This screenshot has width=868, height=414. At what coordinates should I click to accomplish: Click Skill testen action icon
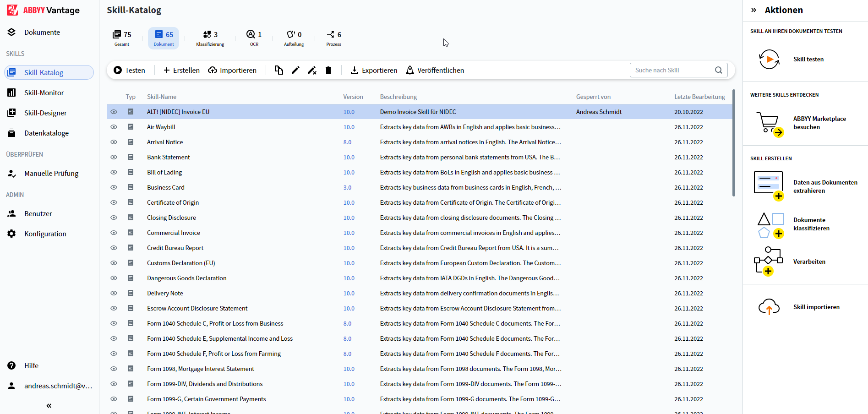coord(769,59)
